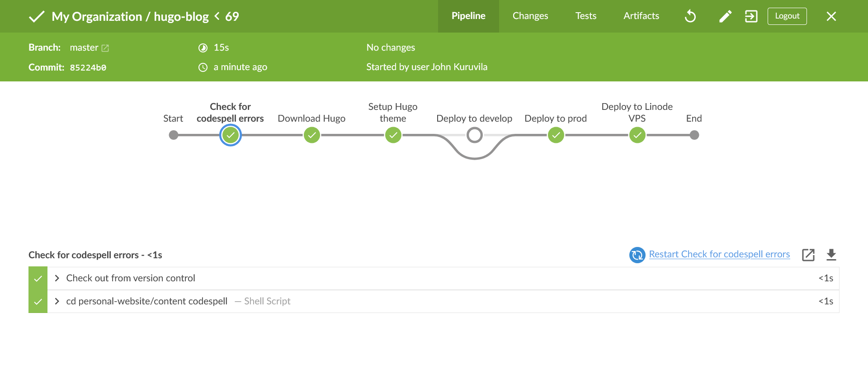Screen dimensions: 868x379
Task: Click the Started by user John Kuruvila text
Action: [427, 67]
